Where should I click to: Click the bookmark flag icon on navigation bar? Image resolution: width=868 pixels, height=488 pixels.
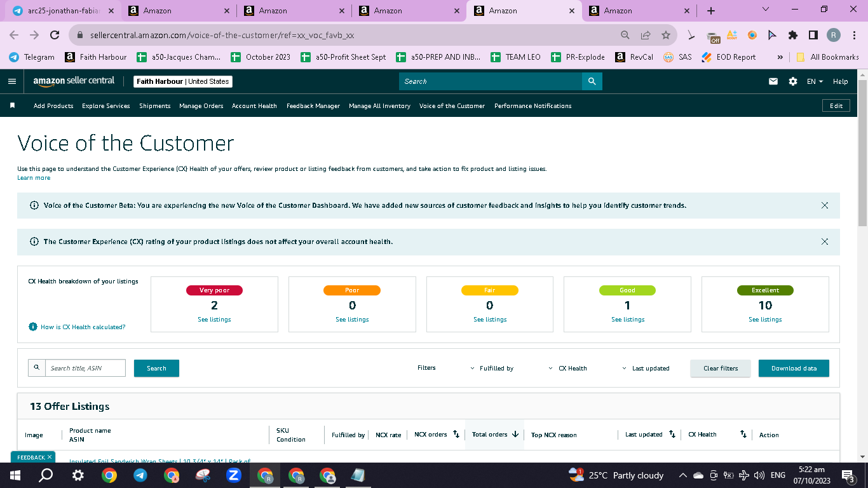12,105
